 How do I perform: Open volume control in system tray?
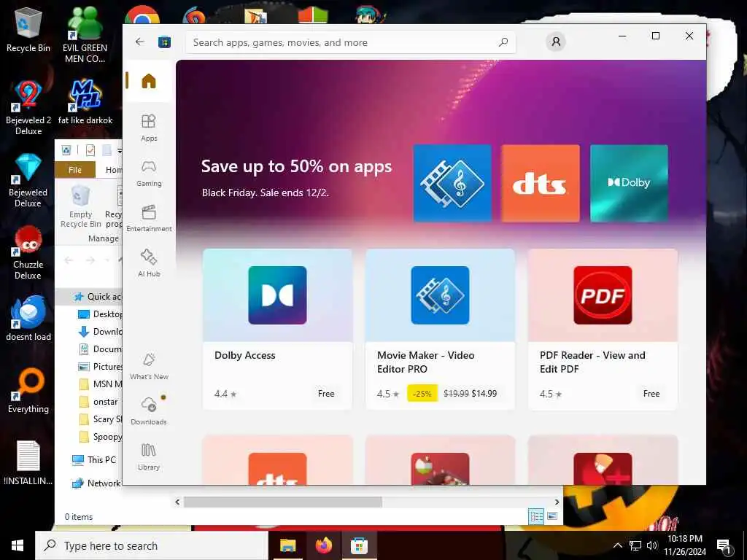[651, 545]
